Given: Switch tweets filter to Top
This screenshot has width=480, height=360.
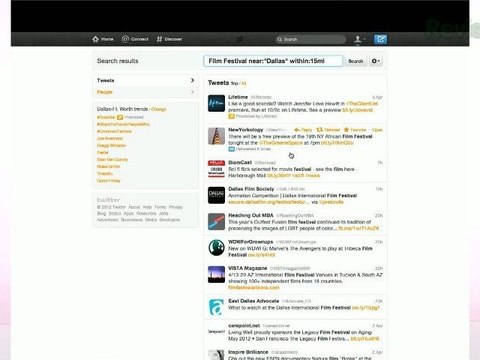Looking at the screenshot, I should (234, 83).
